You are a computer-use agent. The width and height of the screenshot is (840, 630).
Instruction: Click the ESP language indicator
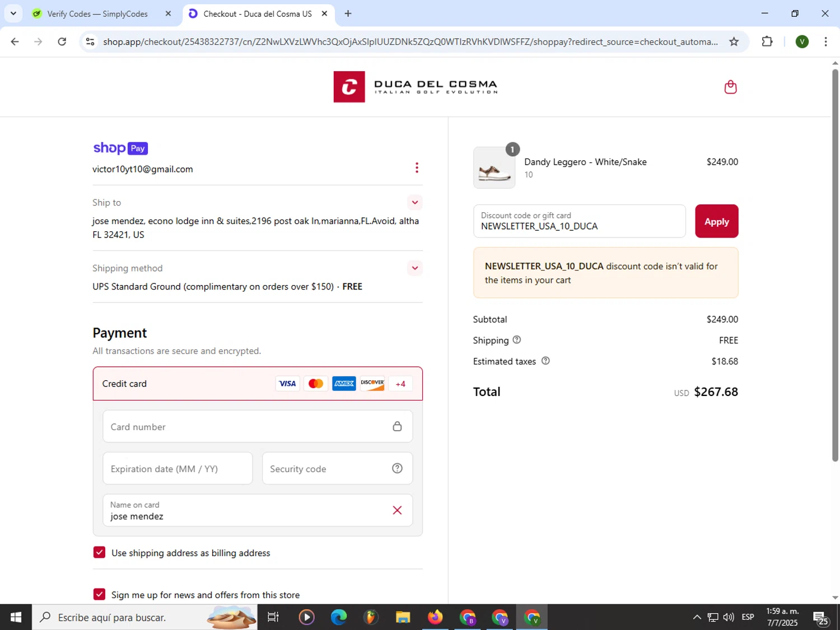748,617
